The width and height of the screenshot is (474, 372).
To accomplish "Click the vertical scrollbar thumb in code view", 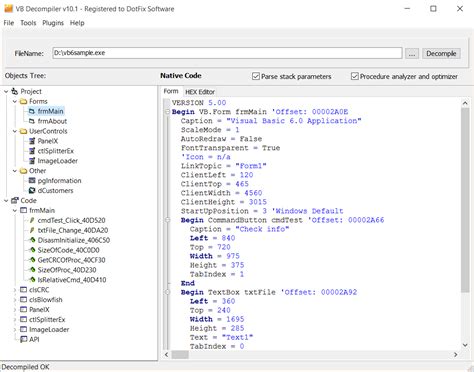I will click(465, 200).
